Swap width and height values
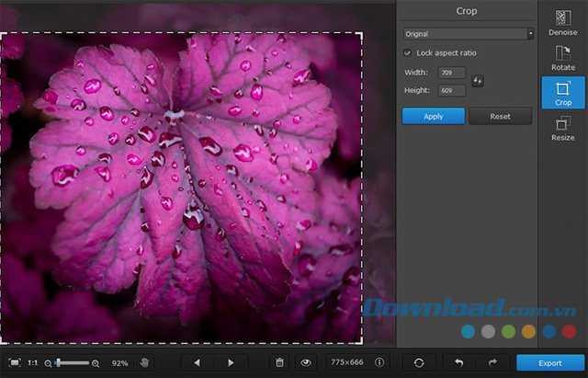 (478, 81)
